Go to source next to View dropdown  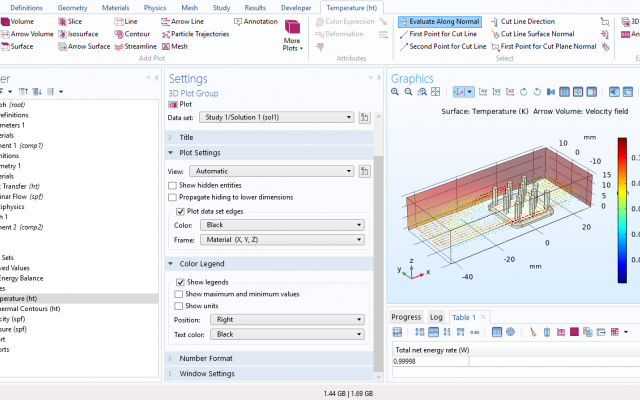tap(364, 171)
